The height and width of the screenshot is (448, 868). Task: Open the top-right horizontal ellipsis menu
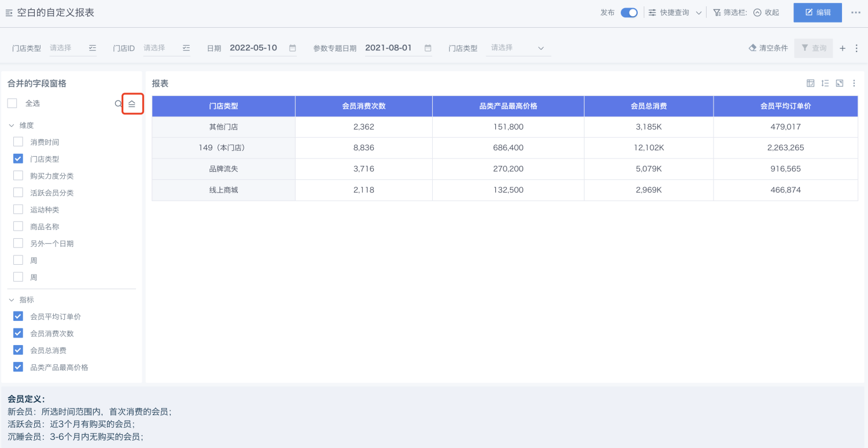[856, 13]
